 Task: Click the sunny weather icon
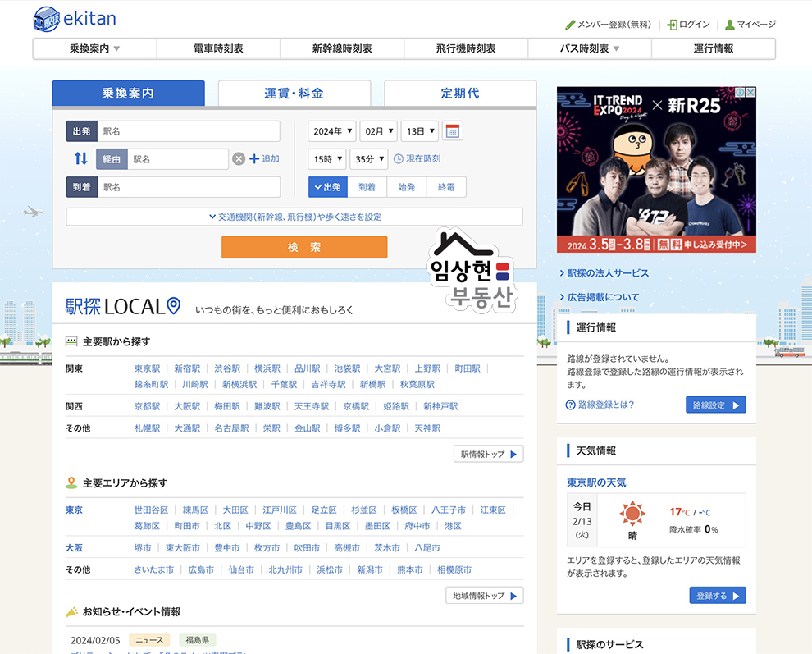pyautogui.click(x=632, y=514)
